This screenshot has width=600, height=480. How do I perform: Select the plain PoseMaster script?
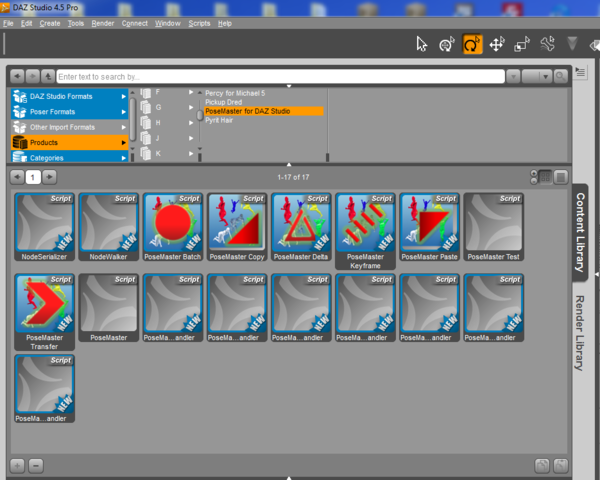(x=109, y=308)
